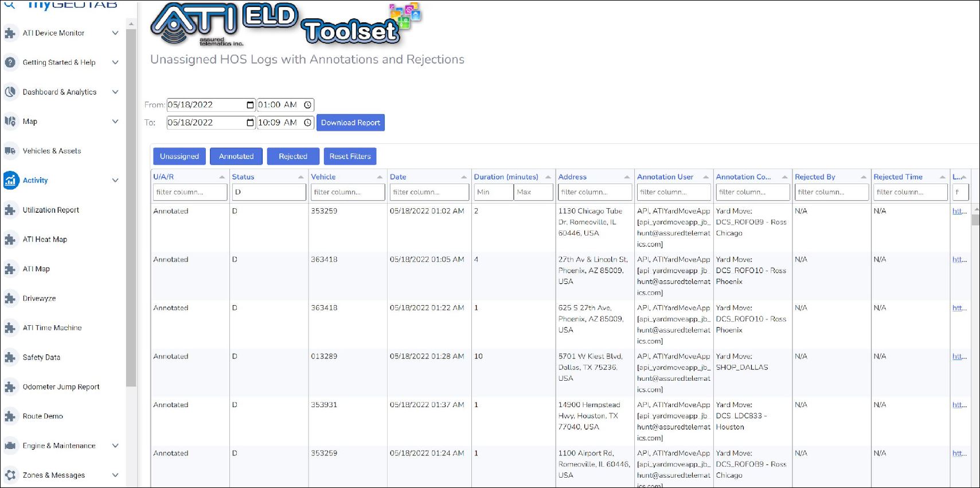Open Utilization Report menu item
The height and width of the screenshot is (488, 980).
point(51,210)
